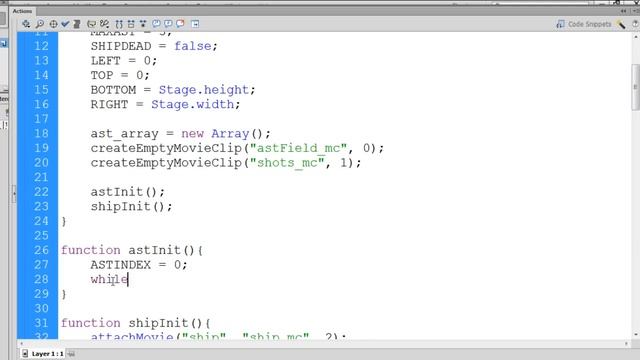
Task: Click the Add new item to script icon
Action: pyautogui.click(x=26, y=24)
